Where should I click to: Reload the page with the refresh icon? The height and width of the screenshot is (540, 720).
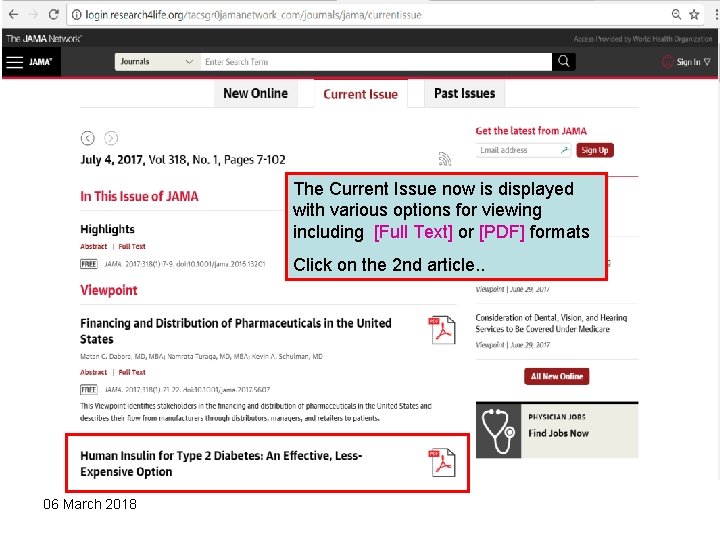coord(54,15)
